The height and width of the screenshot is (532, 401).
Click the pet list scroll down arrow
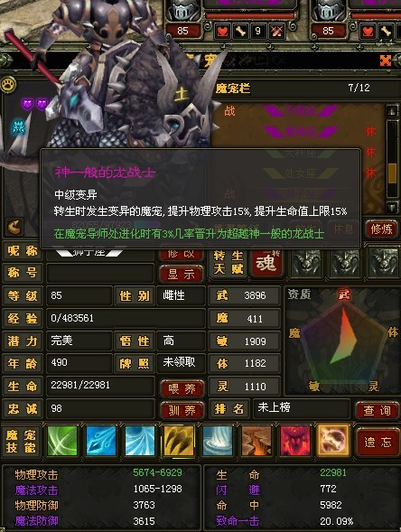pos(392,207)
